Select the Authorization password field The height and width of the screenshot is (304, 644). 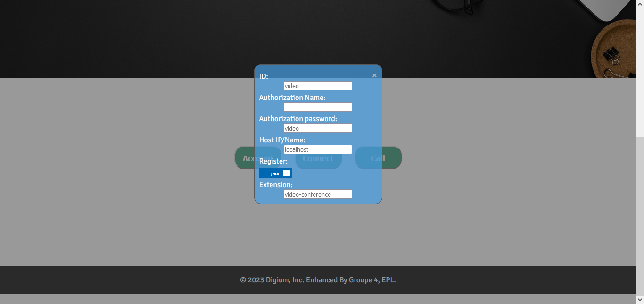pyautogui.click(x=318, y=128)
